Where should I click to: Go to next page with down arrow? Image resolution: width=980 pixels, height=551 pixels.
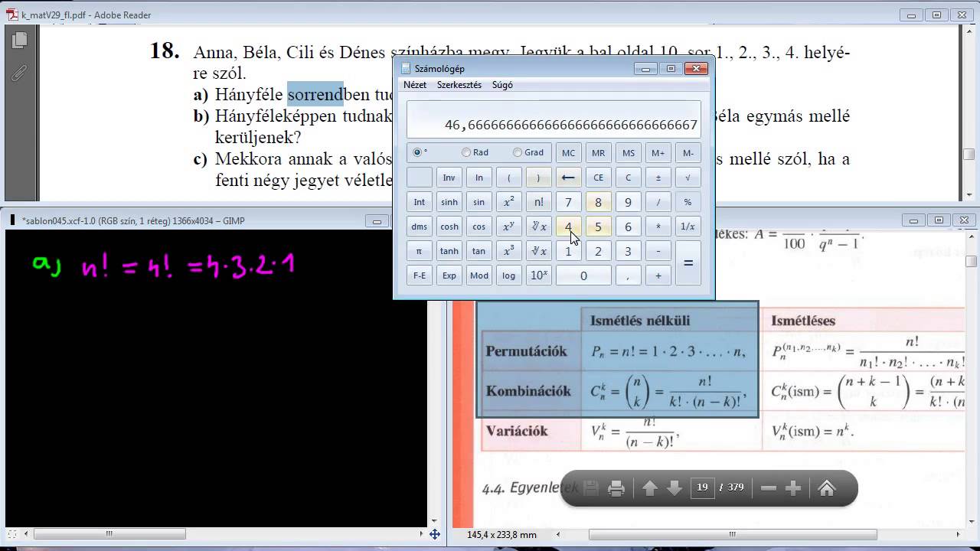(675, 488)
